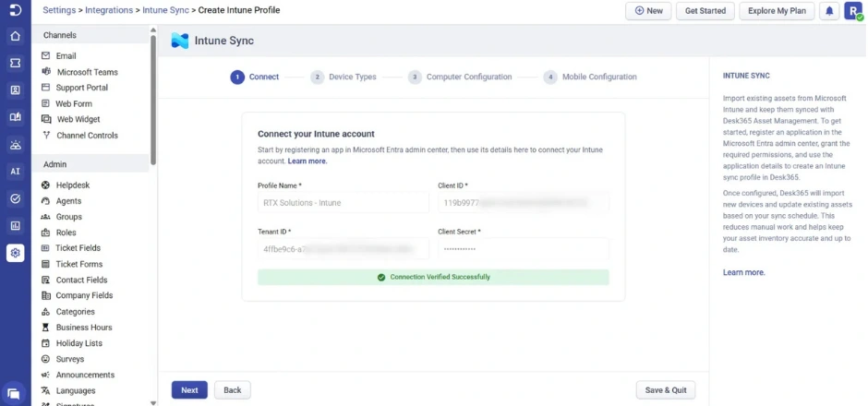Click Connection Verified Successfully banner

click(433, 277)
